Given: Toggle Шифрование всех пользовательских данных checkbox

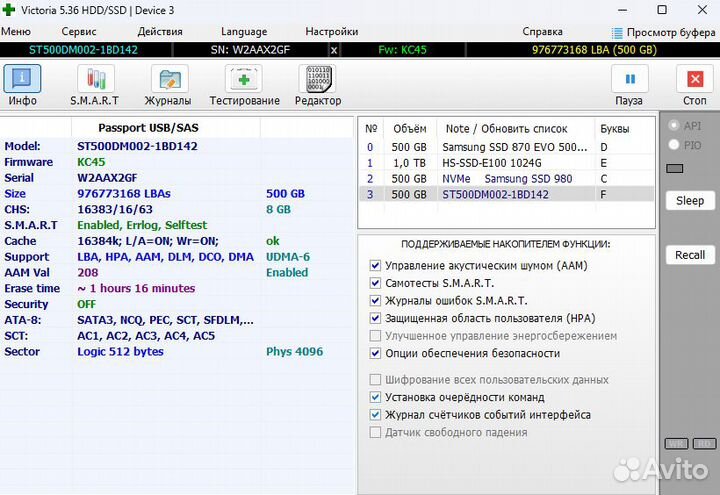Looking at the screenshot, I should coord(375,379).
